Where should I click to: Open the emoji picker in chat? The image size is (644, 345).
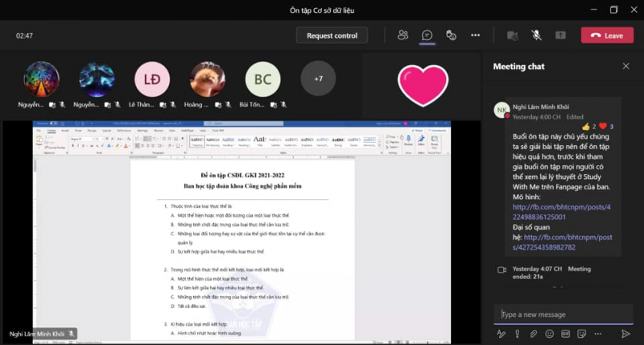(x=550, y=333)
